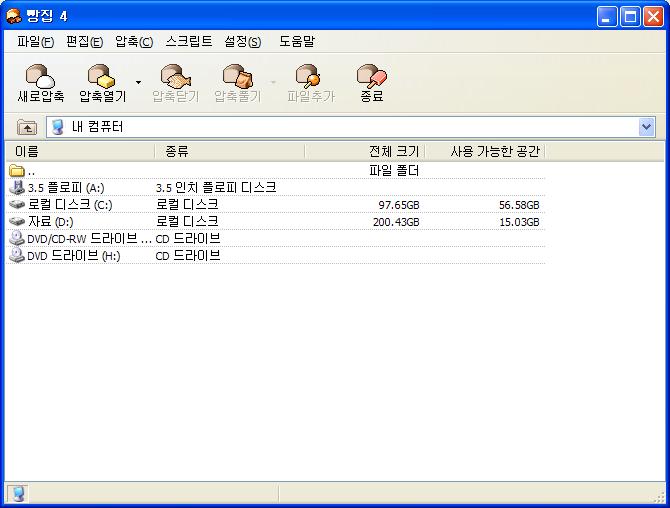
Task: Select '로컬 디스크 (C:)' row text
Action: point(70,205)
